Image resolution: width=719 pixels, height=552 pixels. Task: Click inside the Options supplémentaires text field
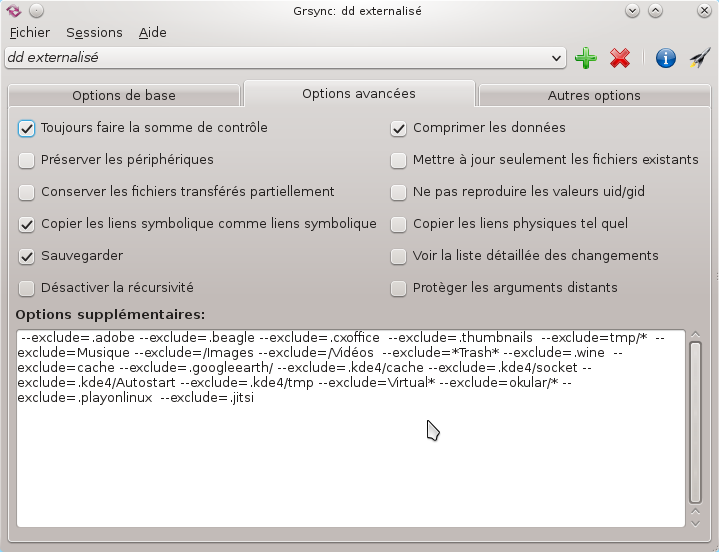coord(351,428)
